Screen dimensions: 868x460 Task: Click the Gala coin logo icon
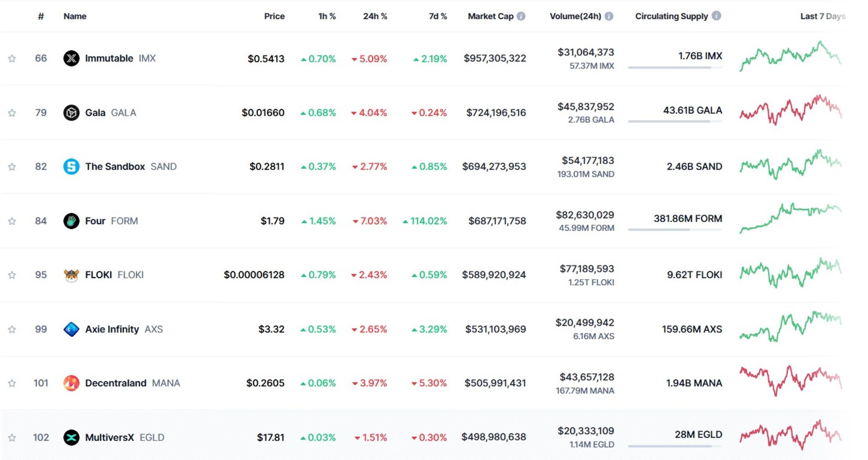coord(71,113)
